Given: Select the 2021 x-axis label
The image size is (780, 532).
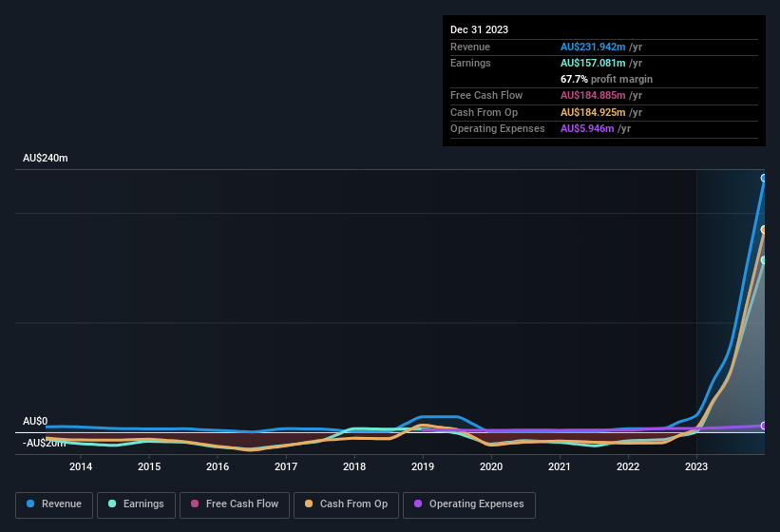Looking at the screenshot, I should point(560,466).
